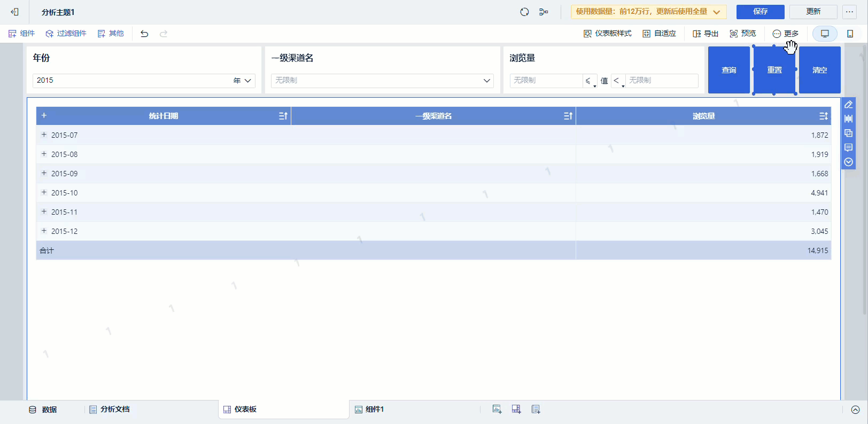Click the add analysis document icon at bottom
The width and height of the screenshot is (868, 424).
(536, 410)
